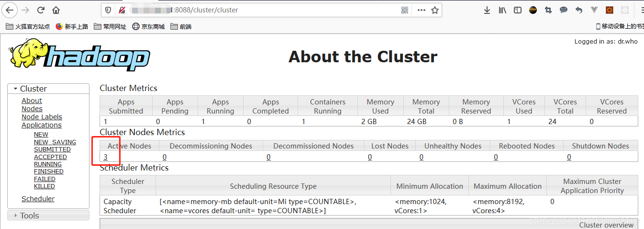Image resolution: width=644 pixels, height=229 pixels.
Task: Open the 新手上路 bookmark
Action: pos(72,27)
